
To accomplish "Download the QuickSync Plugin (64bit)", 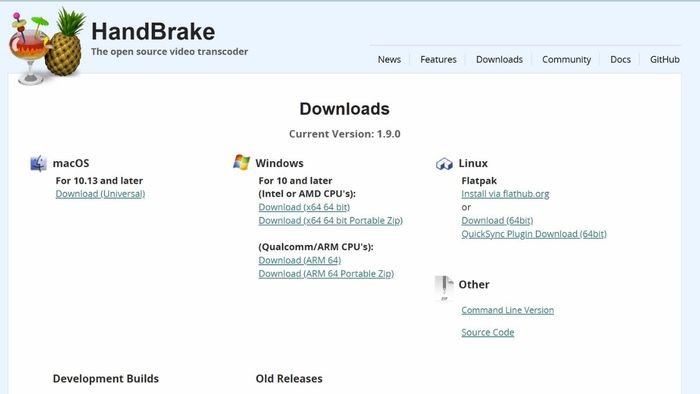I will (x=534, y=234).
